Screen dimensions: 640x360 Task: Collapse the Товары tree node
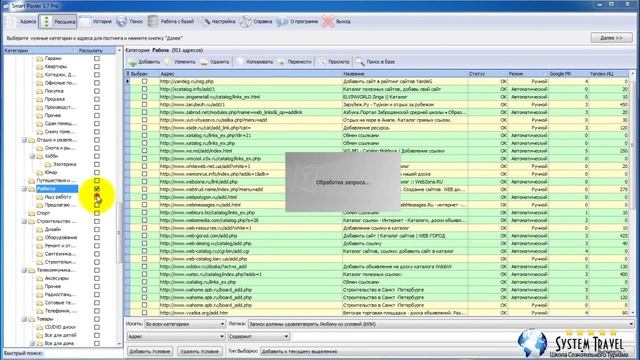[24, 319]
